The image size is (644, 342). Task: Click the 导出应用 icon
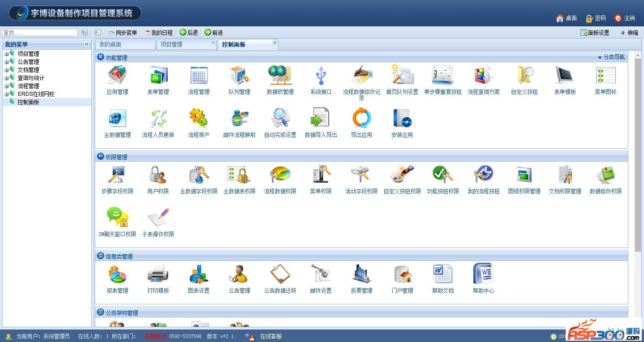(361, 118)
